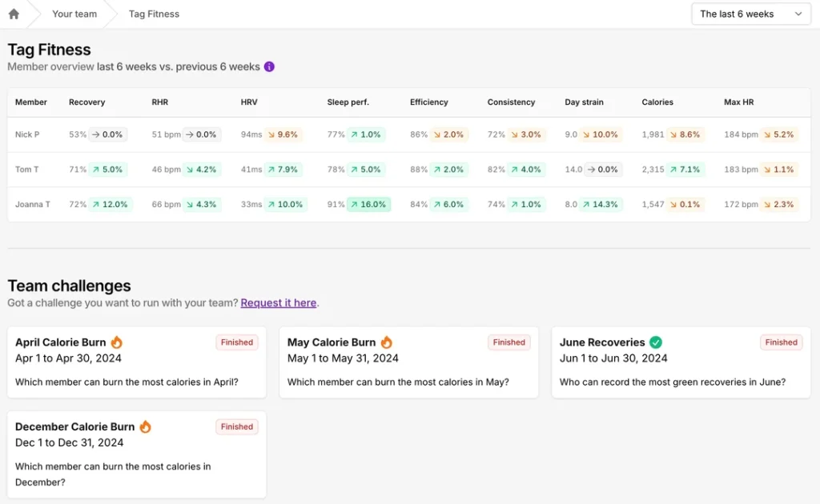
Task: Click the flame icon on May Calorie Burn
Action: tap(387, 342)
